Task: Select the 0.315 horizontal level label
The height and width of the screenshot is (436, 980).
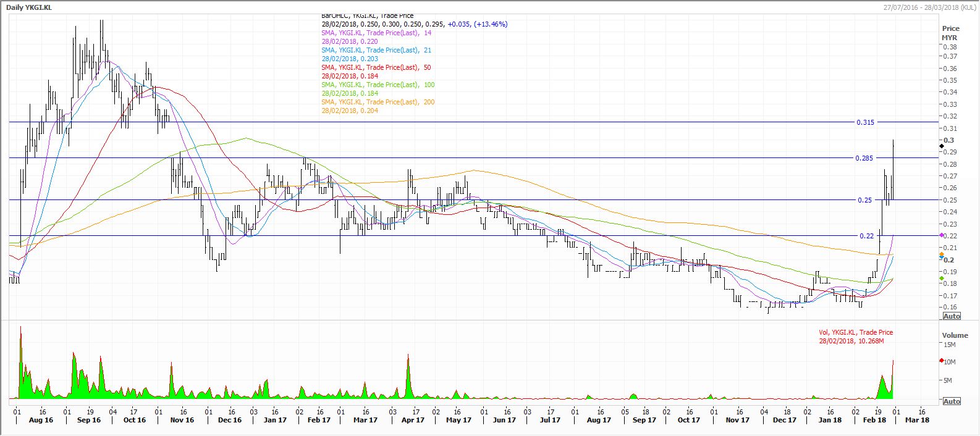Action: pos(865,122)
